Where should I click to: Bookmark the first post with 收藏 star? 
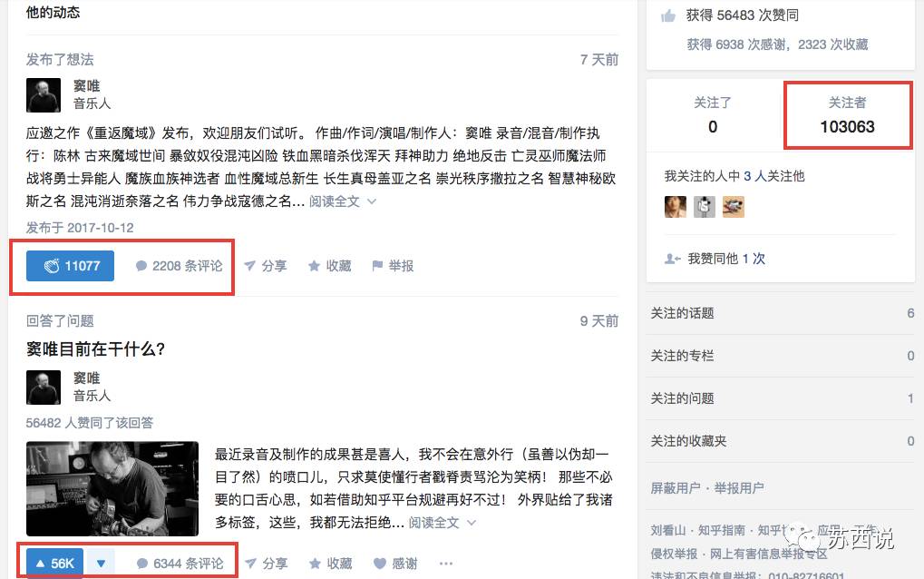[330, 266]
